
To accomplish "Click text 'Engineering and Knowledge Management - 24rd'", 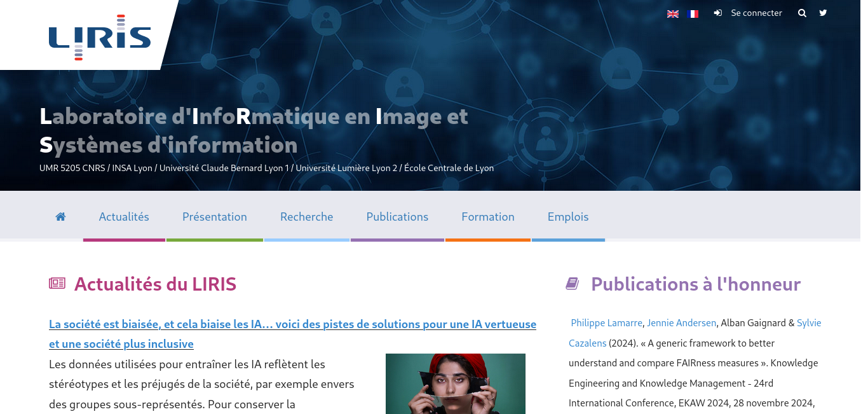I will click(671, 383).
